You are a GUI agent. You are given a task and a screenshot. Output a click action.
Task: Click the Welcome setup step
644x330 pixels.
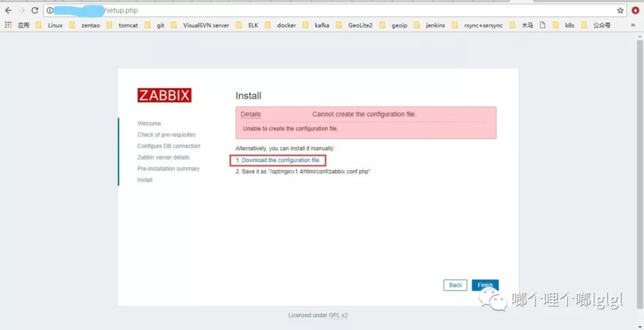point(149,124)
